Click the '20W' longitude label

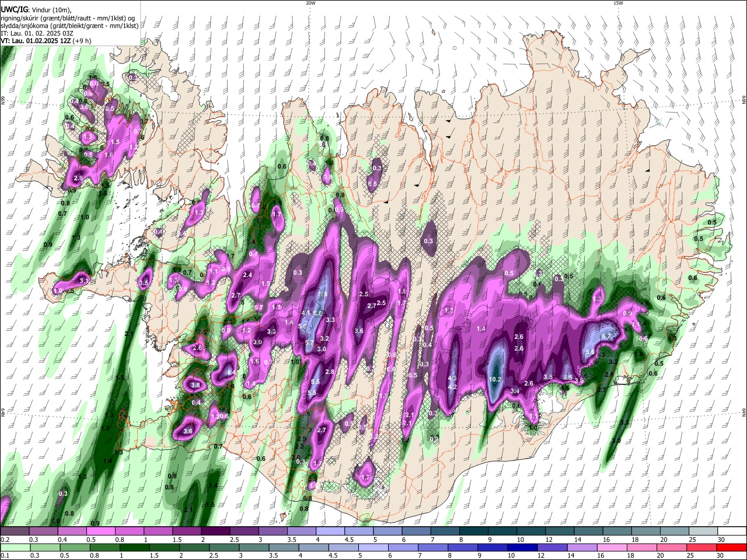[310, 3]
